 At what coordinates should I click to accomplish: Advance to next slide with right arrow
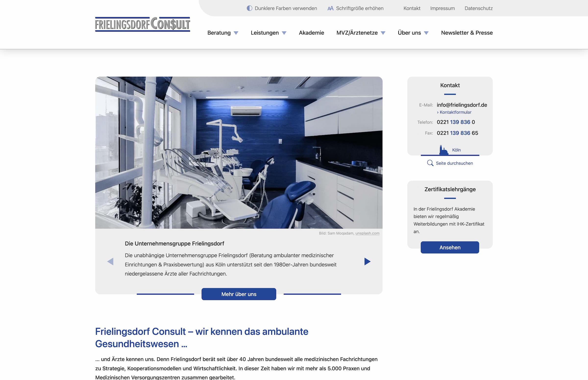point(367,261)
